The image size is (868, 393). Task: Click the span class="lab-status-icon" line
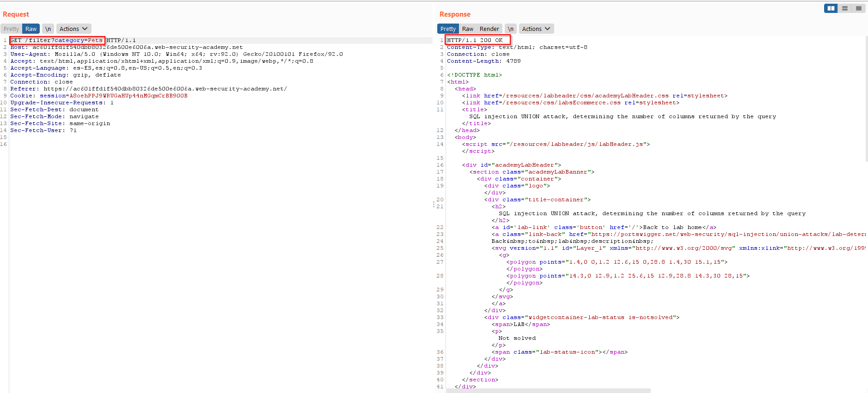coord(560,352)
